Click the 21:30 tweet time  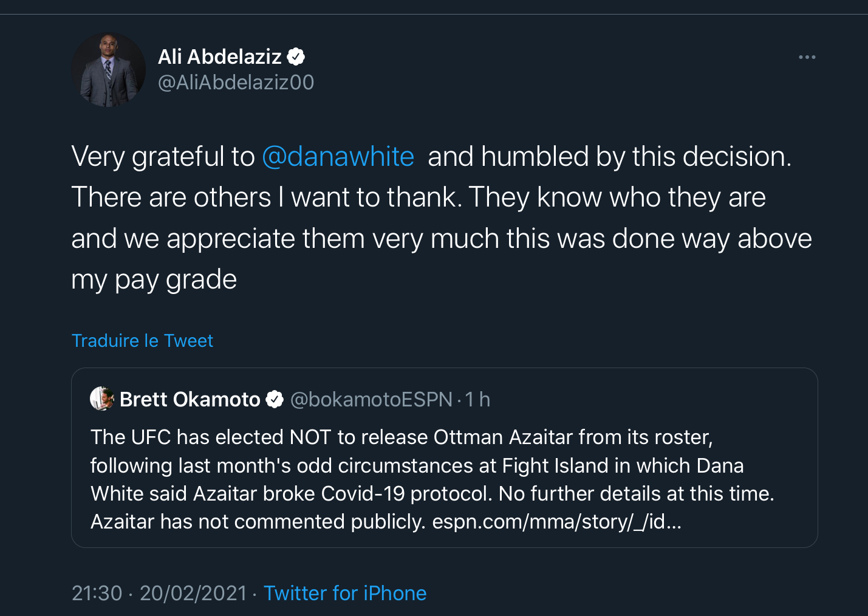(97, 593)
